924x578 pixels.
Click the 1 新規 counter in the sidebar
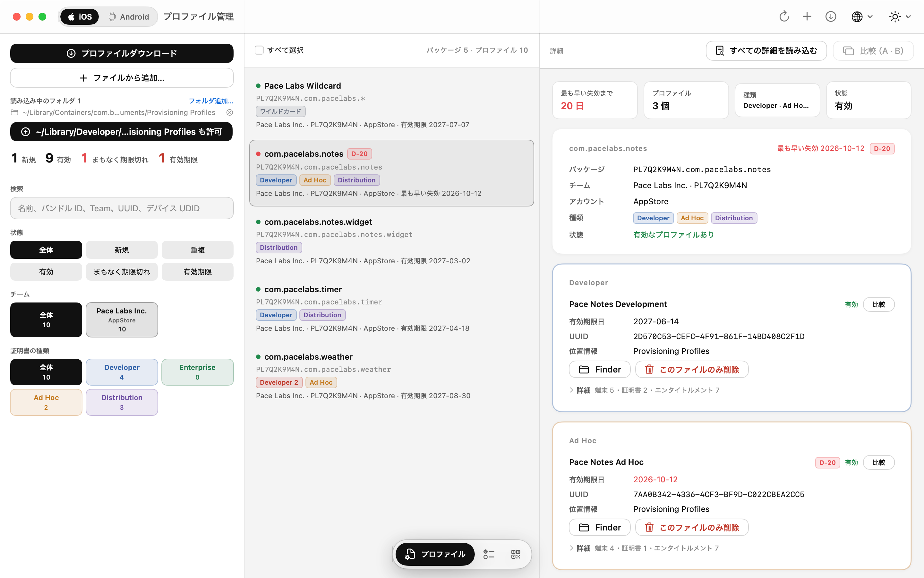(x=23, y=158)
